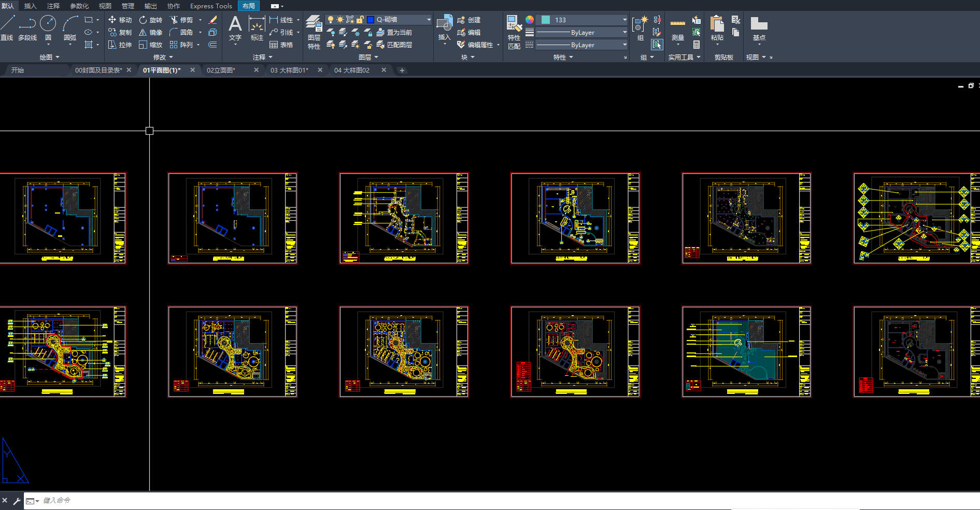Screen dimensions: 980x510
Task: Activate the 移动 (Move) tool
Action: pyautogui.click(x=120, y=20)
